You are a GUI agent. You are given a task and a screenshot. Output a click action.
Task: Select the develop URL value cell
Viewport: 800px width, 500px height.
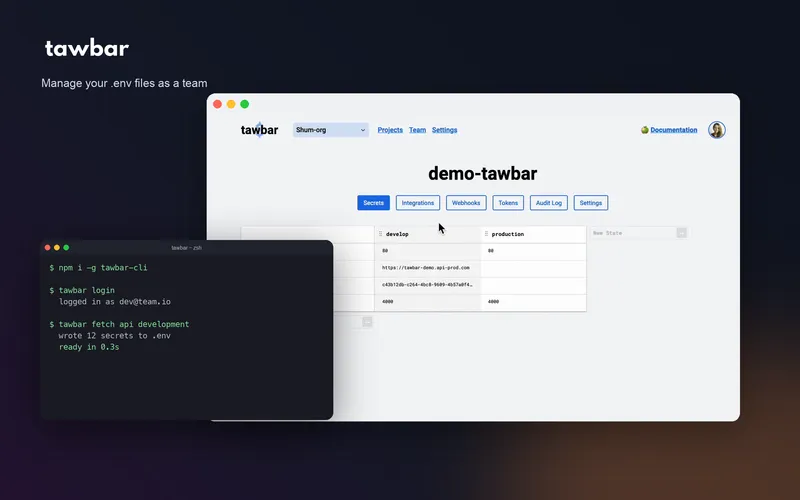click(x=427, y=268)
